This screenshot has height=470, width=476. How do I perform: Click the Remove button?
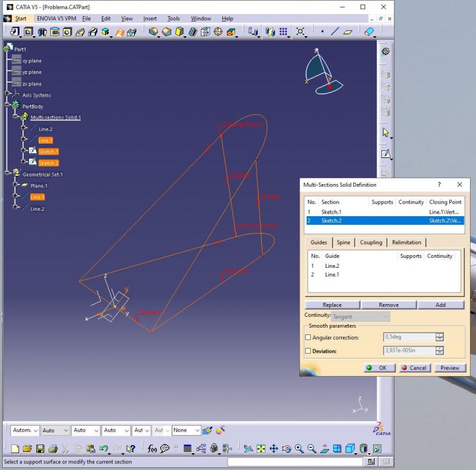point(389,305)
